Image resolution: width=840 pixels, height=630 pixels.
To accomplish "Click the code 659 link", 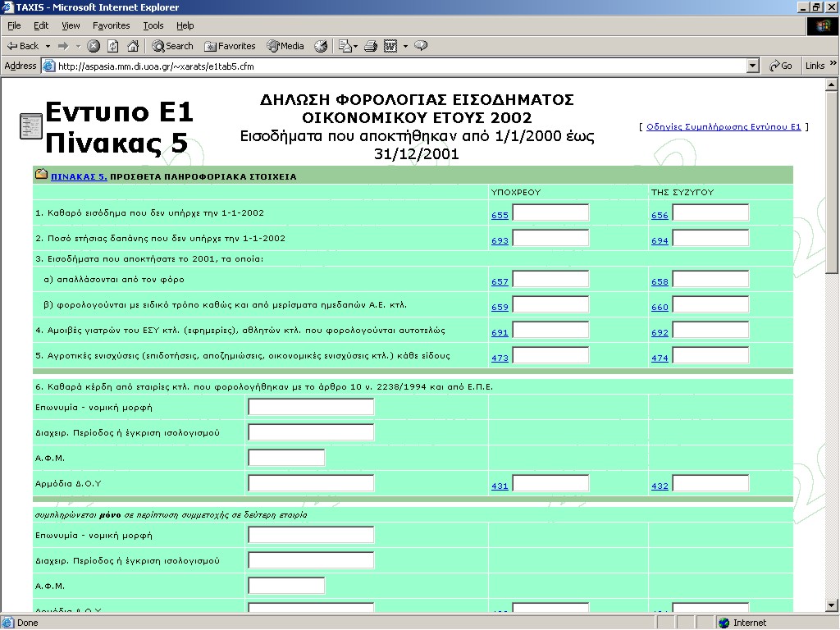I will [500, 308].
